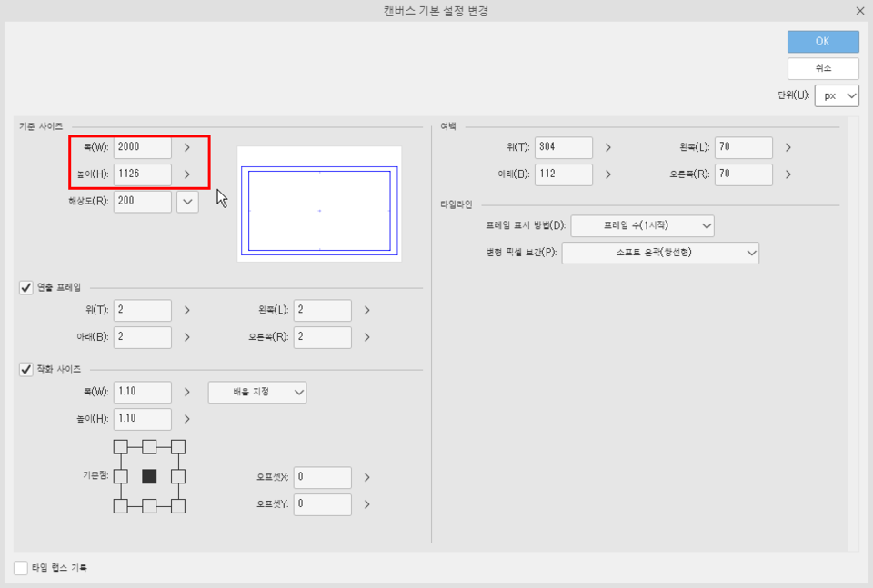This screenshot has width=873, height=588.
Task: Click the 오프셋X field
Action: pyautogui.click(x=323, y=477)
